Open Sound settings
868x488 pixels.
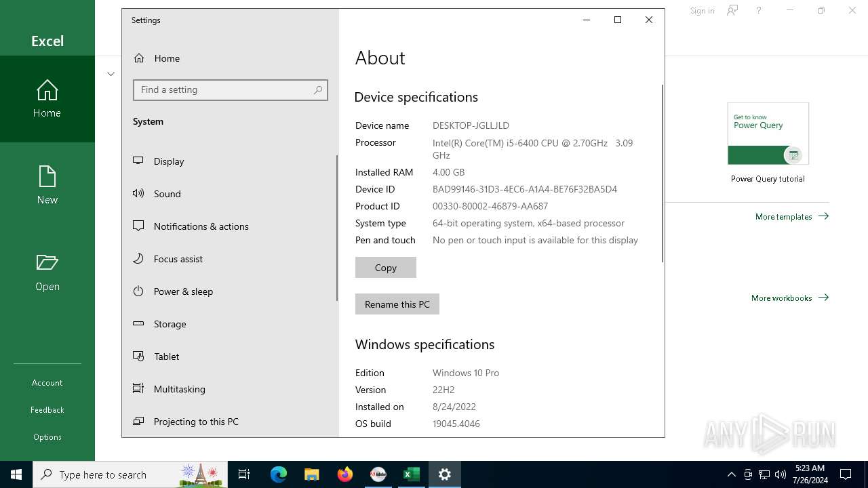point(229,194)
